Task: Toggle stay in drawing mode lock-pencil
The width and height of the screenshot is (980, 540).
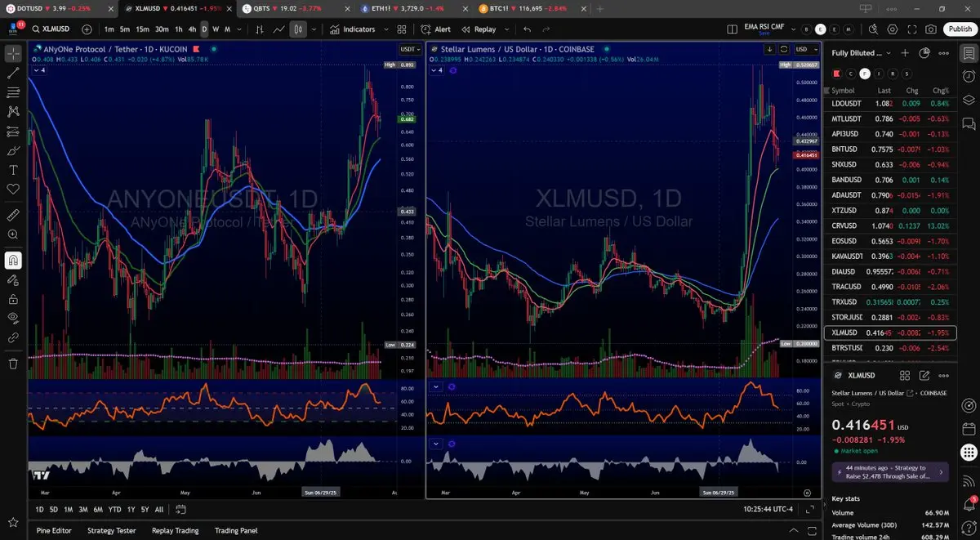Action: (x=13, y=279)
